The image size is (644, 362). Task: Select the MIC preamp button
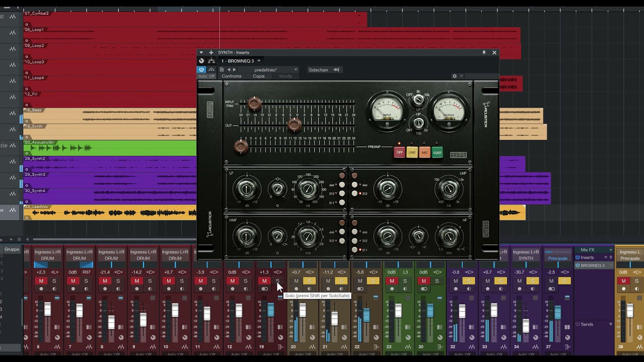425,152
